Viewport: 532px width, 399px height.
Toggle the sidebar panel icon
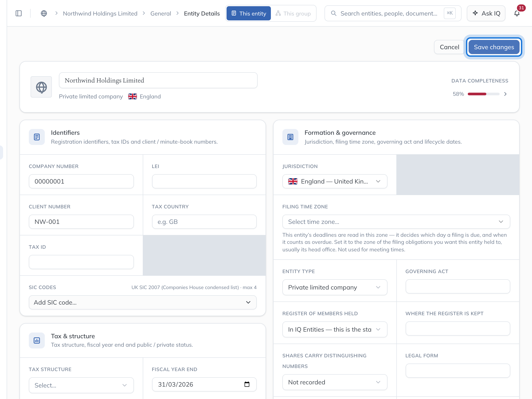click(19, 13)
